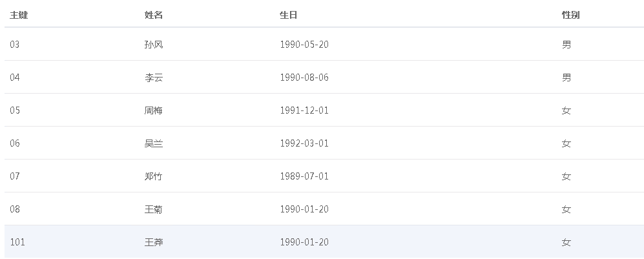Click birthday 1992-03-01

[304, 143]
